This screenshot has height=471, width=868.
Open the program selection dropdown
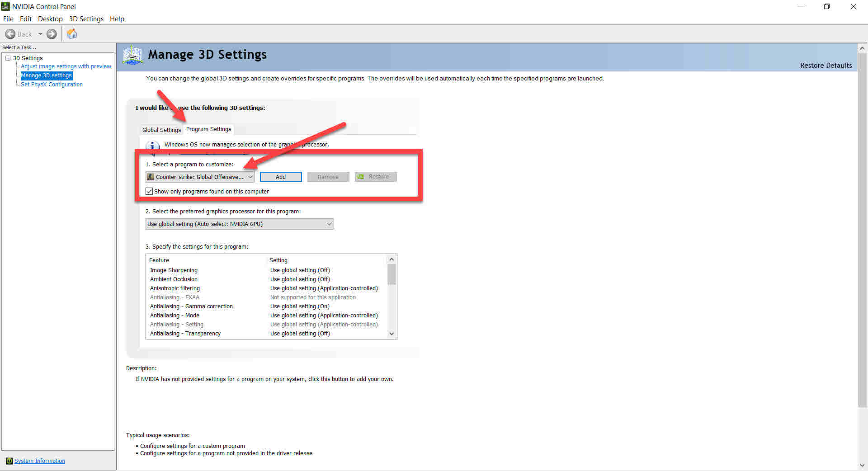[x=200, y=177]
